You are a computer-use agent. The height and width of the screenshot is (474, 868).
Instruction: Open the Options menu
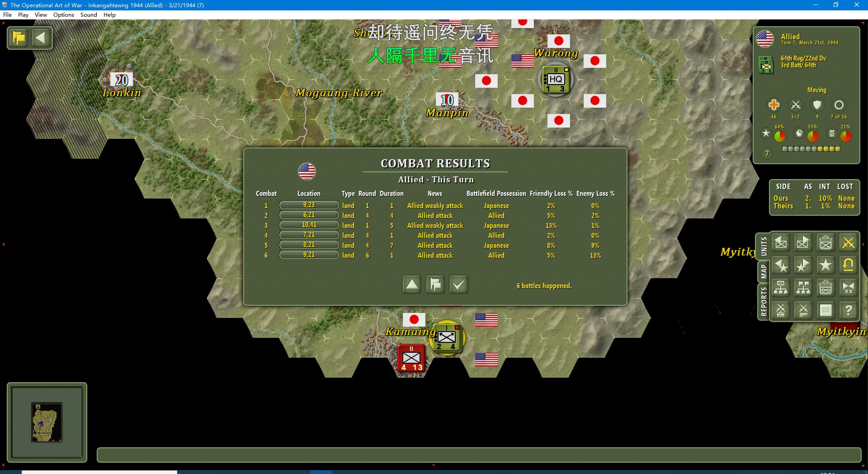[64, 14]
